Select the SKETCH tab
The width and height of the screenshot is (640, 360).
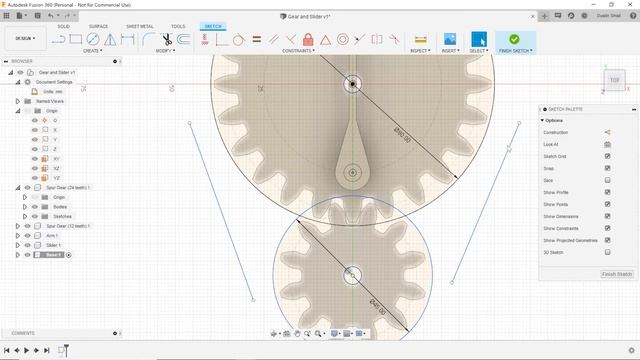pyautogui.click(x=213, y=26)
